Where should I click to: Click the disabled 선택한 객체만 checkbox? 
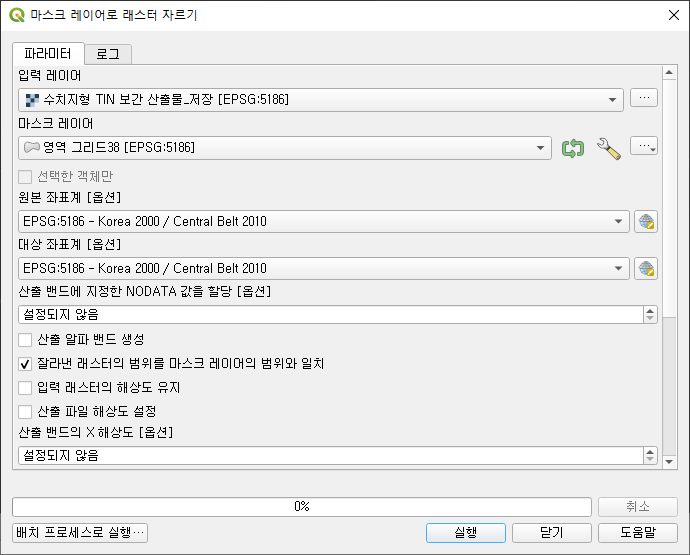pyautogui.click(x=25, y=177)
